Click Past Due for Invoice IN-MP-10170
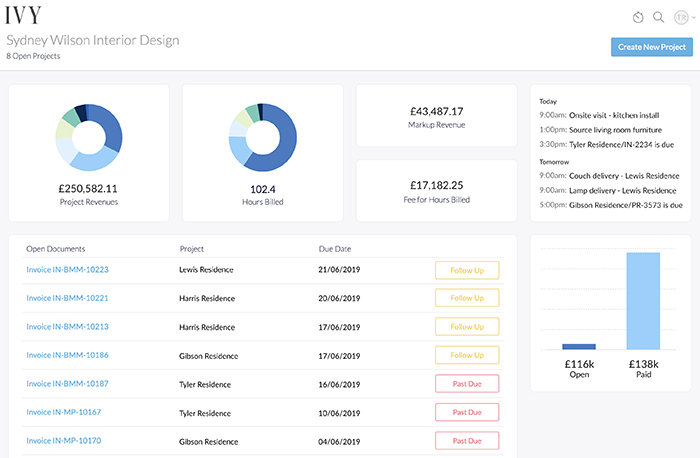The image size is (700, 458). click(x=466, y=441)
